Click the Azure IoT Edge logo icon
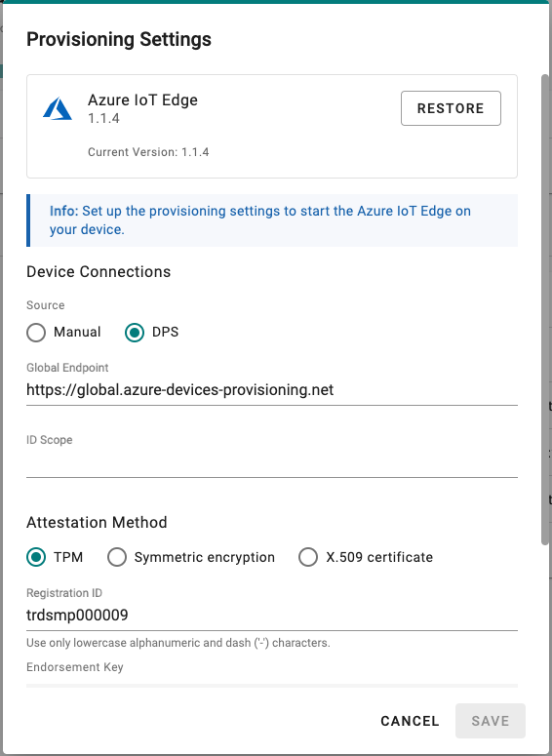 pyautogui.click(x=58, y=108)
